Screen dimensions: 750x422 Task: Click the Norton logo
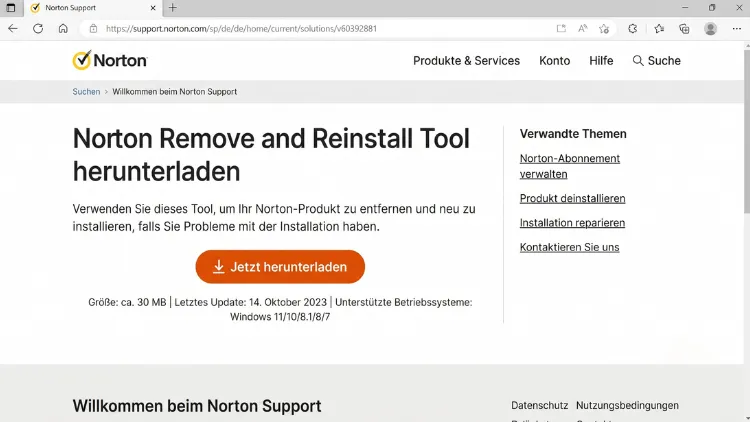tap(110, 60)
